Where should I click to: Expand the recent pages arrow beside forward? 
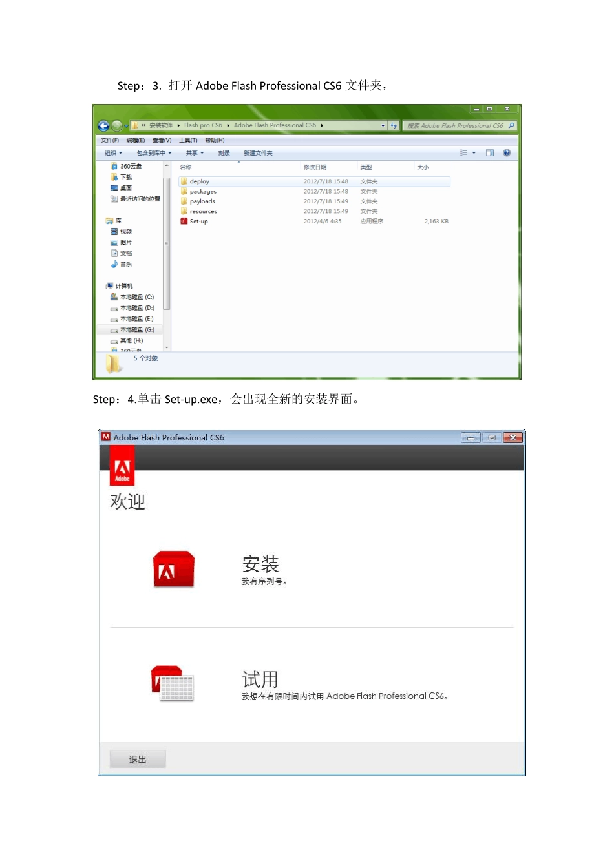[126, 126]
